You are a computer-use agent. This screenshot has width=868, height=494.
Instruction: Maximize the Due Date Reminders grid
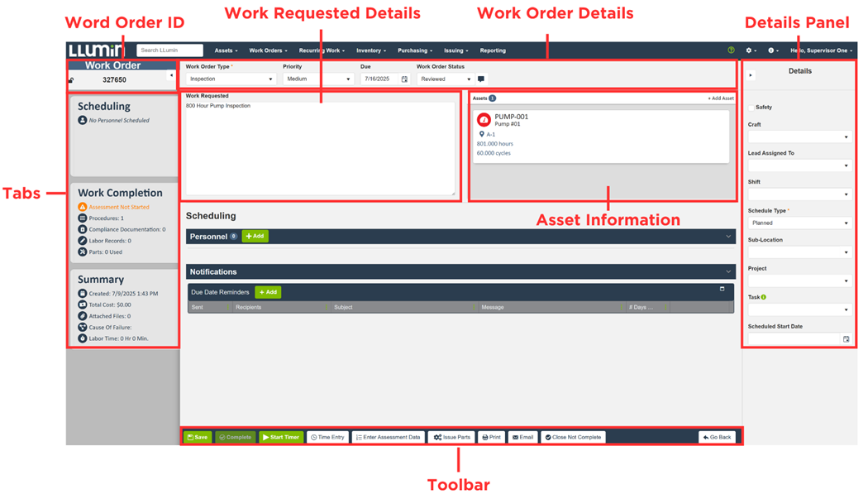point(722,290)
